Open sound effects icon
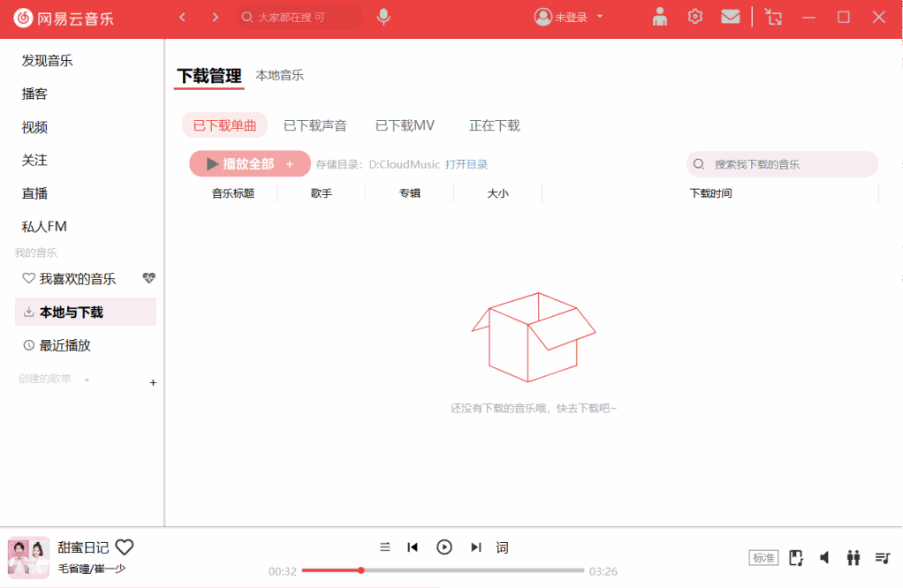903x588 pixels. [x=796, y=558]
